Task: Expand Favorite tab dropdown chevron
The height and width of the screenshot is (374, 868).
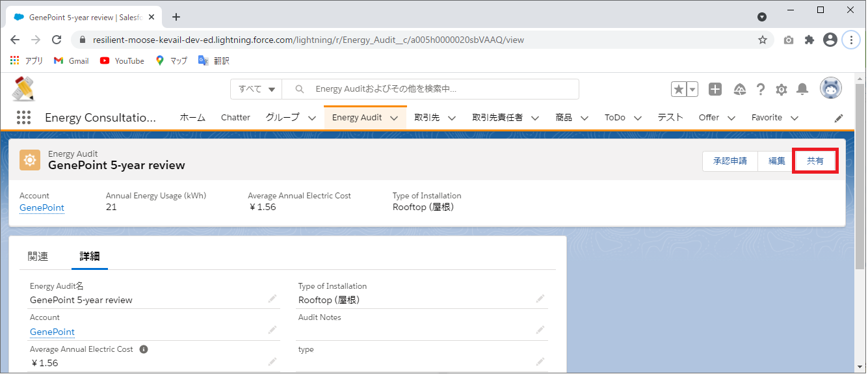Action: (795, 118)
